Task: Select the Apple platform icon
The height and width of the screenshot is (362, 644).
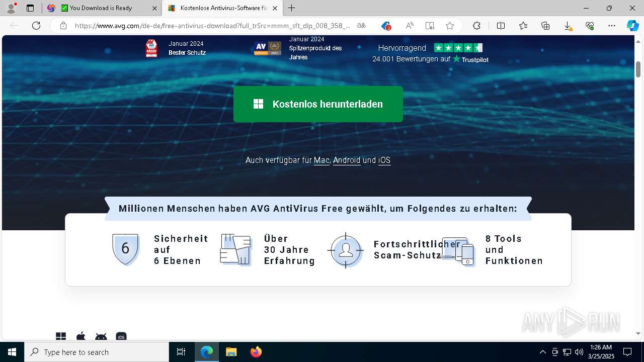Action: 80,336
